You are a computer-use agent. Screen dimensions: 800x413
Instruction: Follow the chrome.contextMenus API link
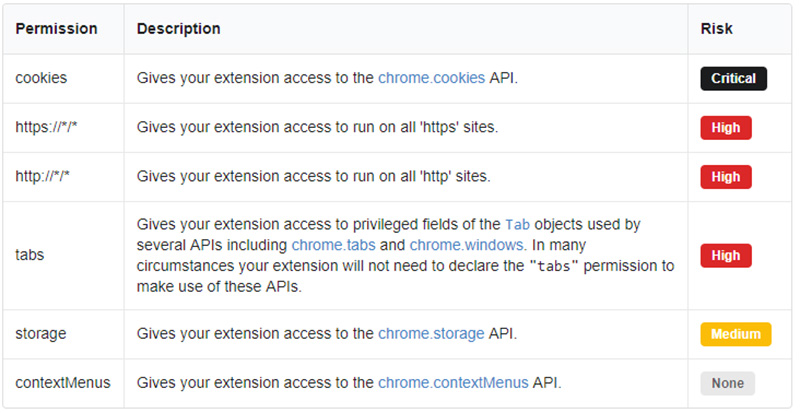453,383
